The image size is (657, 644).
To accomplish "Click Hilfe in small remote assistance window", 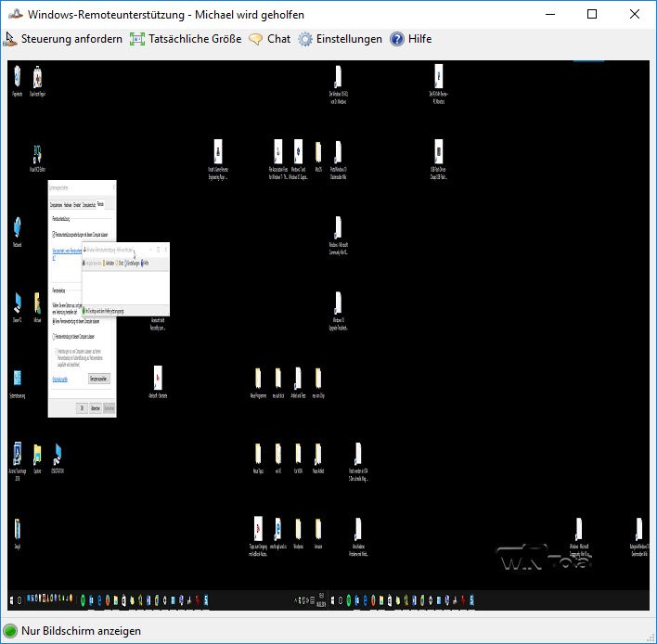I will click(x=145, y=264).
